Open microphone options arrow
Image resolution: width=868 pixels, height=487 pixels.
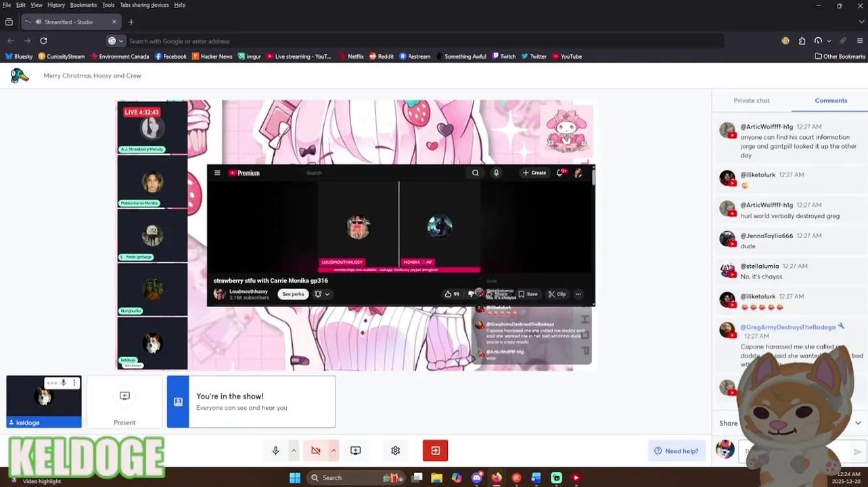tap(294, 450)
